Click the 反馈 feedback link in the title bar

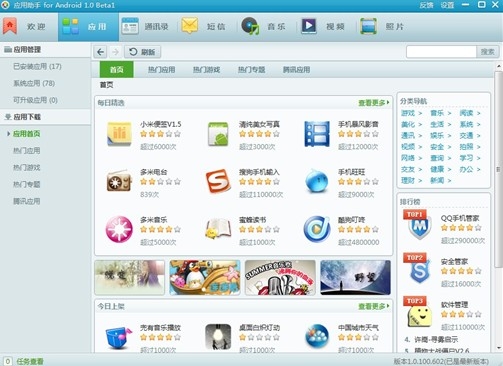click(x=426, y=5)
